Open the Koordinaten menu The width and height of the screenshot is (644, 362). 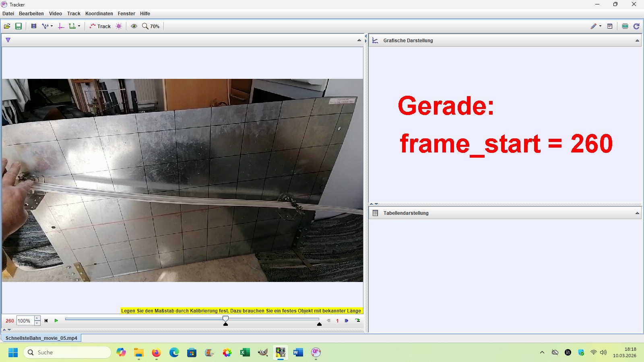coord(99,14)
